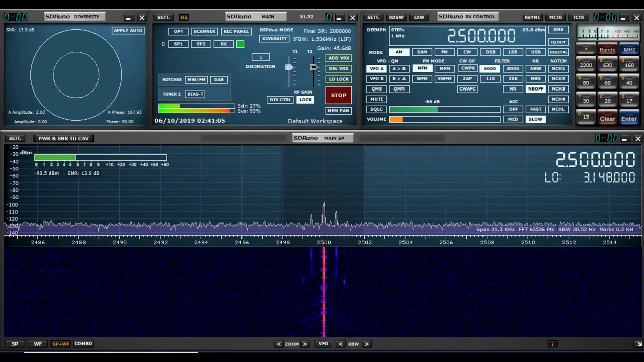Decrease RBW with the left arrow

(x=341, y=344)
